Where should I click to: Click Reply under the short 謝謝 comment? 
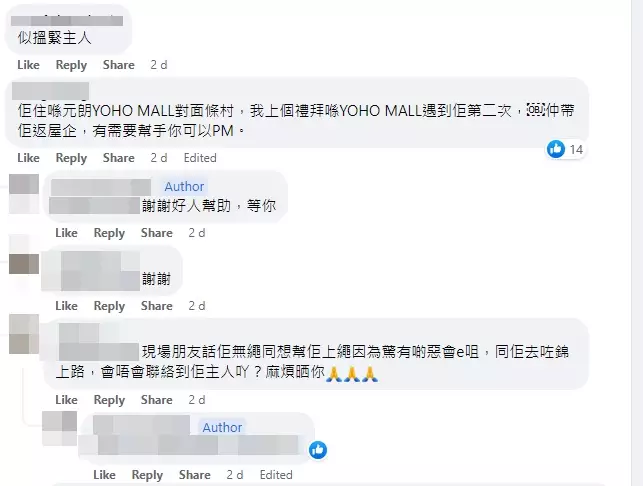point(109,306)
